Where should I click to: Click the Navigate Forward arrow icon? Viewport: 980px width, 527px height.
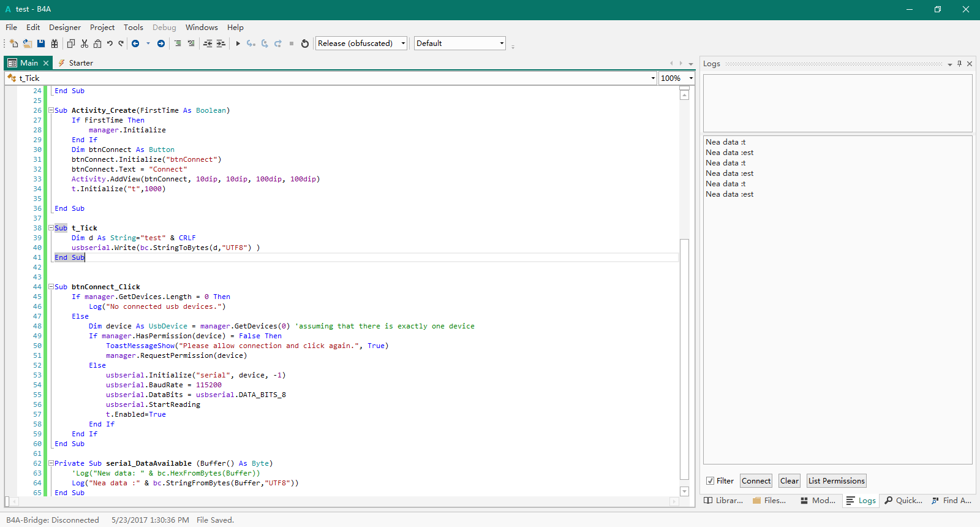click(161, 44)
